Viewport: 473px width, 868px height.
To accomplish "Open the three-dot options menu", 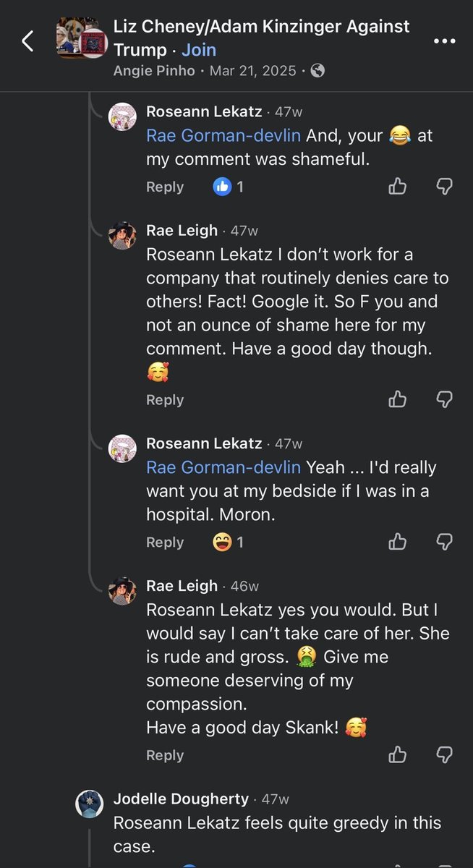I will click(445, 41).
